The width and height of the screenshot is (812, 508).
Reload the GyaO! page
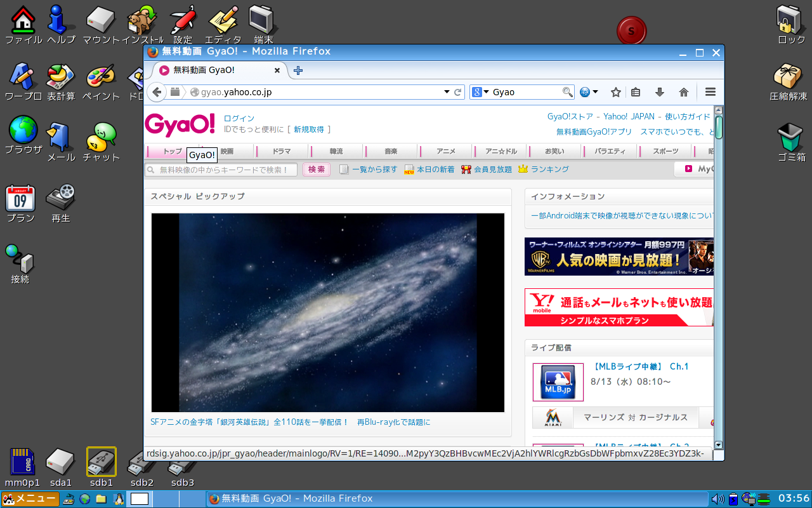click(457, 92)
